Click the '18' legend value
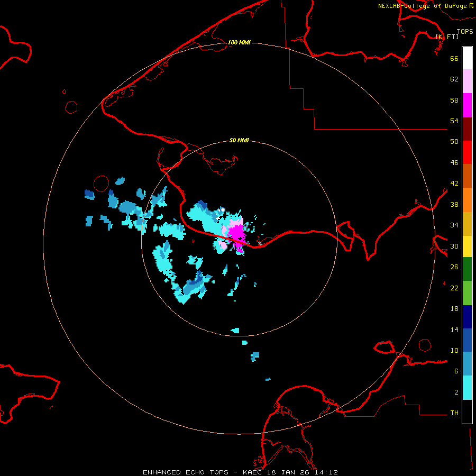Viewport: 476px width, 476px height. 454,309
